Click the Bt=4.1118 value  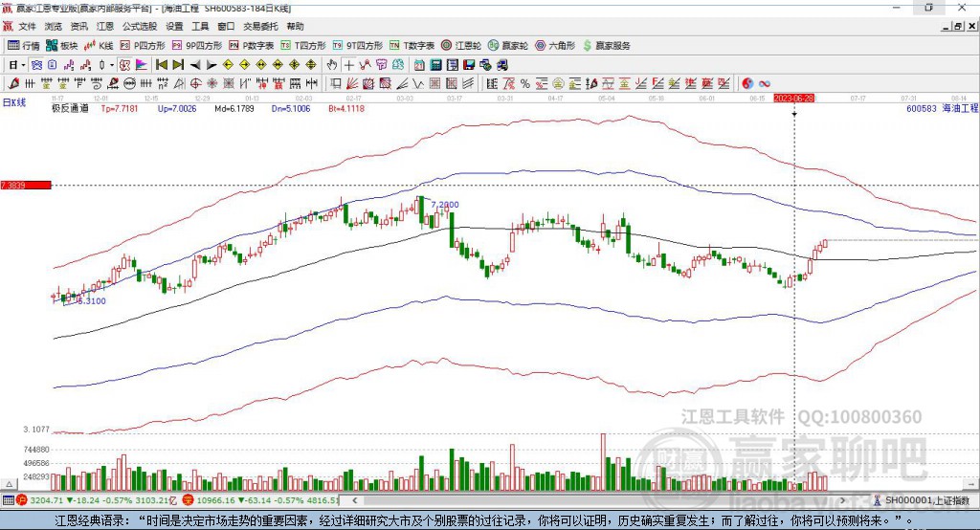point(346,108)
